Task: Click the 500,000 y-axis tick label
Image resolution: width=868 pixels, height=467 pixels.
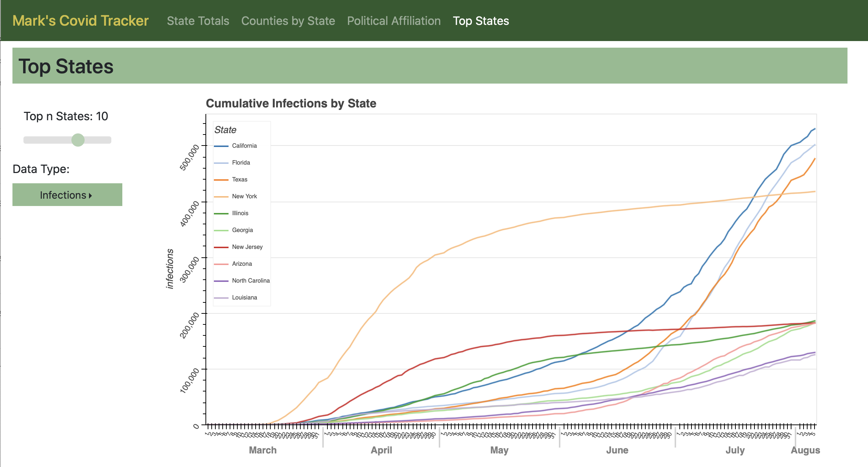Action: [189, 157]
